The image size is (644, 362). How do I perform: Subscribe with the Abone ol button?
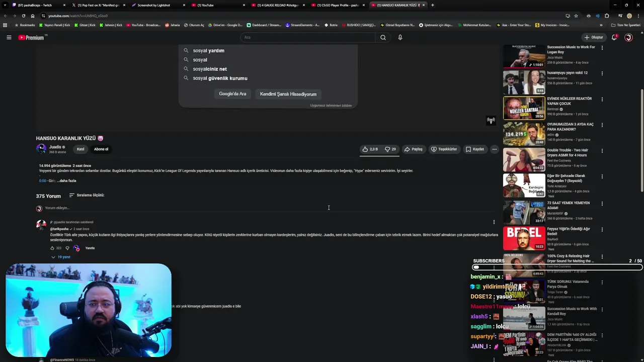pyautogui.click(x=101, y=149)
